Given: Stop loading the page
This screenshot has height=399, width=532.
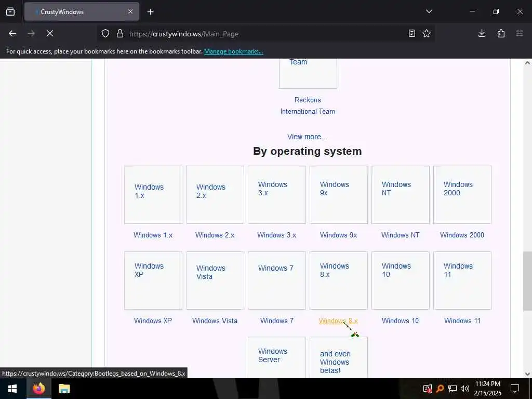Looking at the screenshot, I should coord(50,33).
